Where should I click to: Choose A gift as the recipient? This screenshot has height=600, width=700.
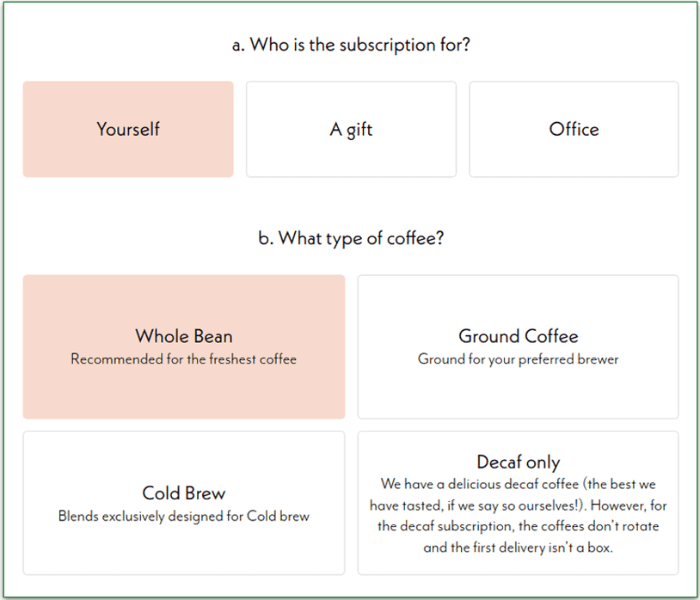pos(351,129)
